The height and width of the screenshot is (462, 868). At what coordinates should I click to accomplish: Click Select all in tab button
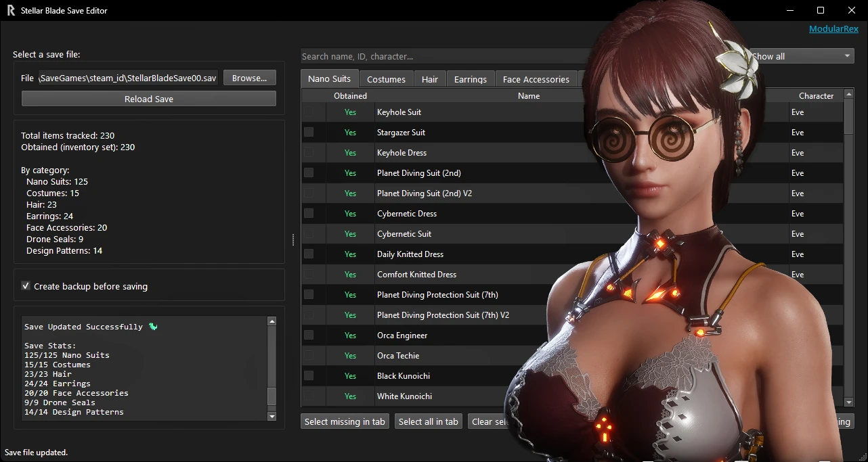coord(429,421)
